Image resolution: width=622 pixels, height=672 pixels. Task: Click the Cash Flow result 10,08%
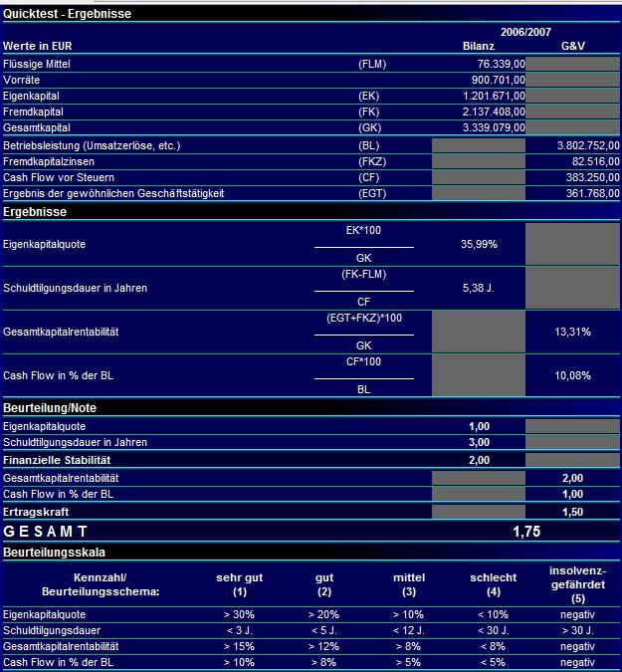pos(572,375)
